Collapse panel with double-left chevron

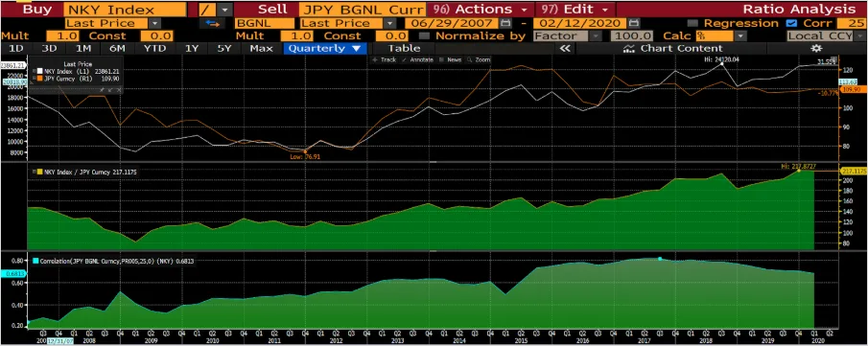tap(565, 48)
